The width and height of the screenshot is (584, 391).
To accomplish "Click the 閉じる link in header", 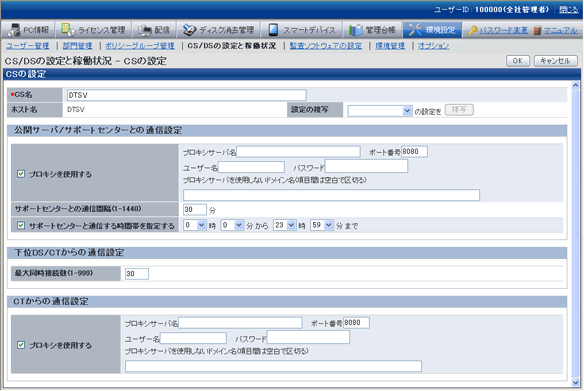I will click(568, 10).
